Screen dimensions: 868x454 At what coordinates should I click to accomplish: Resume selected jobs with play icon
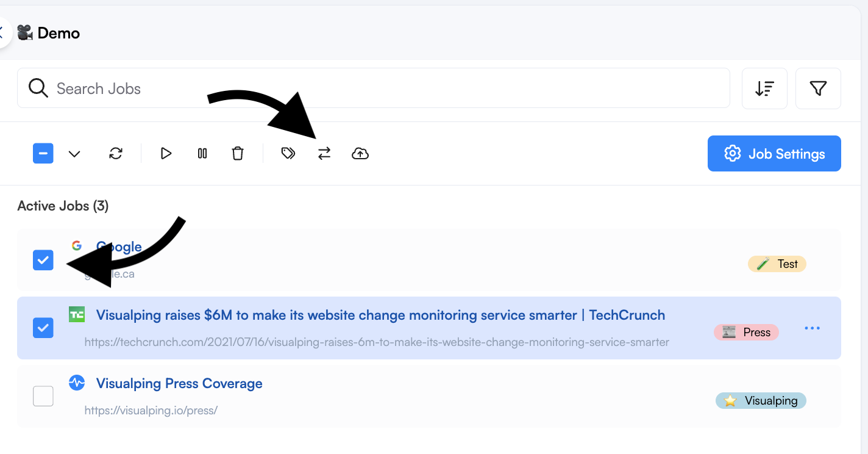pyautogui.click(x=166, y=153)
